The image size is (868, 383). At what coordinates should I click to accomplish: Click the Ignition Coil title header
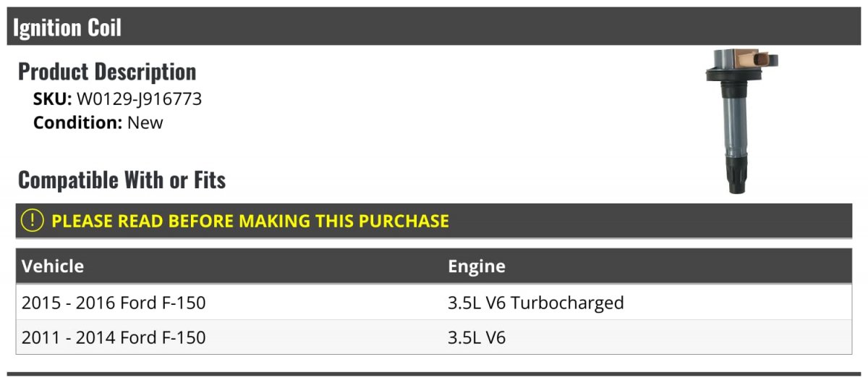67,28
